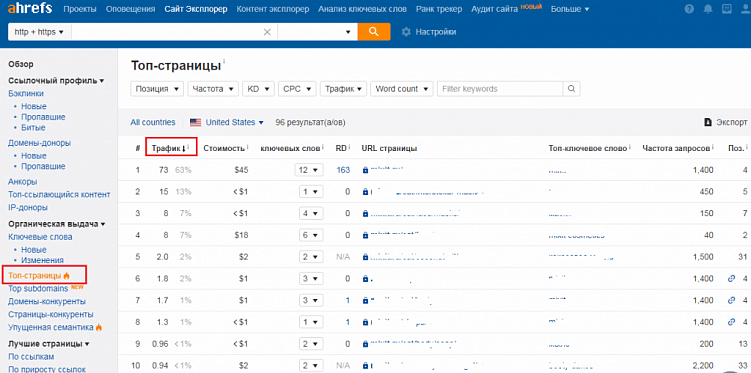Open Оповещения in top navigation
Screen dimensions: 751x373
(x=130, y=9)
